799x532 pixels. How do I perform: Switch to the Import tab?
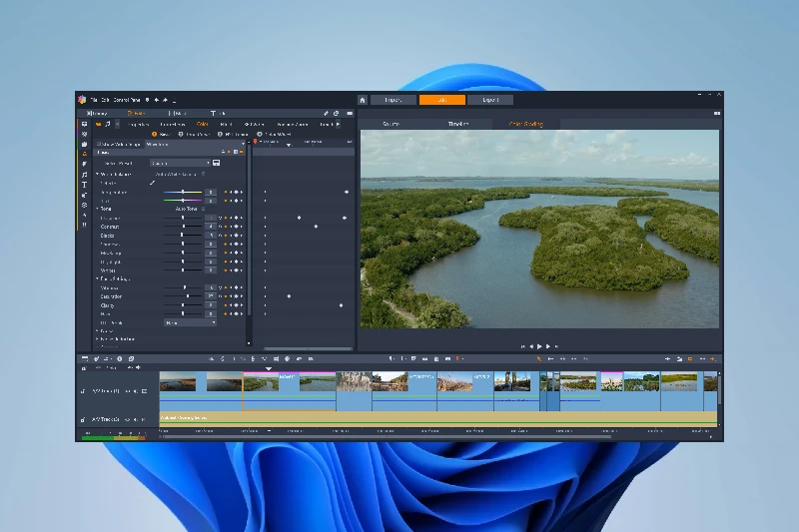pyautogui.click(x=393, y=100)
